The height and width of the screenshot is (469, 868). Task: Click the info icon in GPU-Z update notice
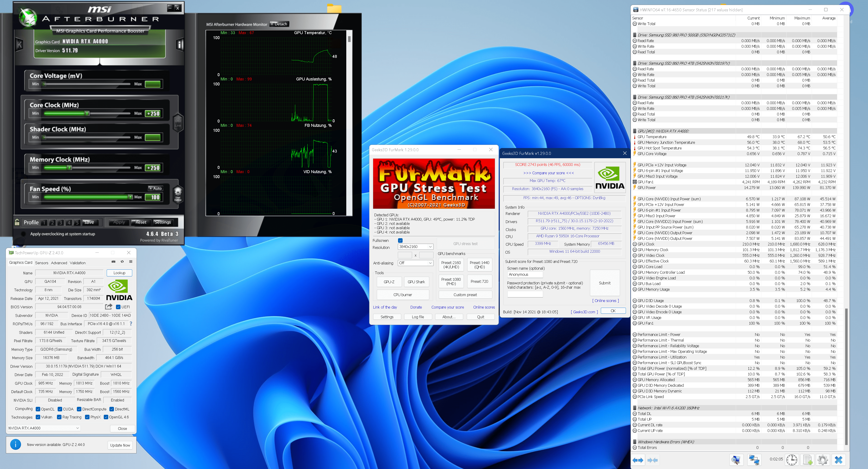point(16,444)
